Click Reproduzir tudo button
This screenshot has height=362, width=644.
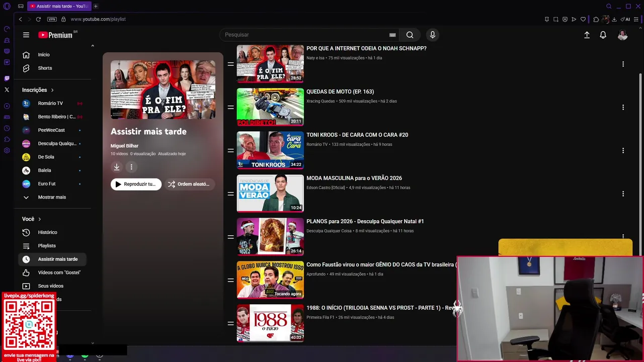coord(136,184)
